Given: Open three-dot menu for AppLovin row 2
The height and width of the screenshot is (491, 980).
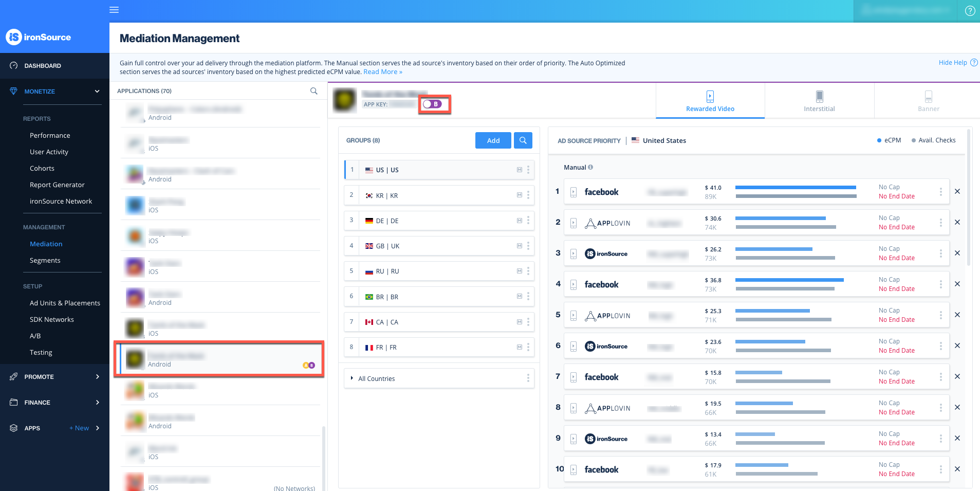Looking at the screenshot, I should click(940, 223).
